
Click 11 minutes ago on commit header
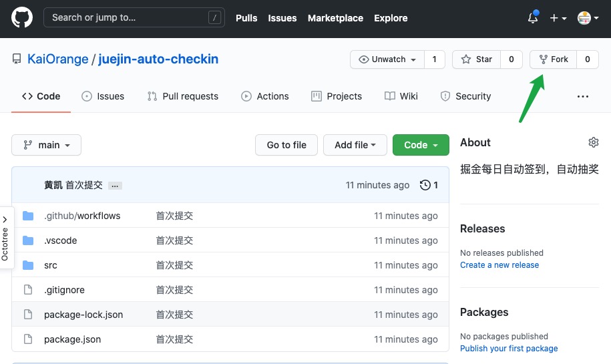pyautogui.click(x=377, y=185)
